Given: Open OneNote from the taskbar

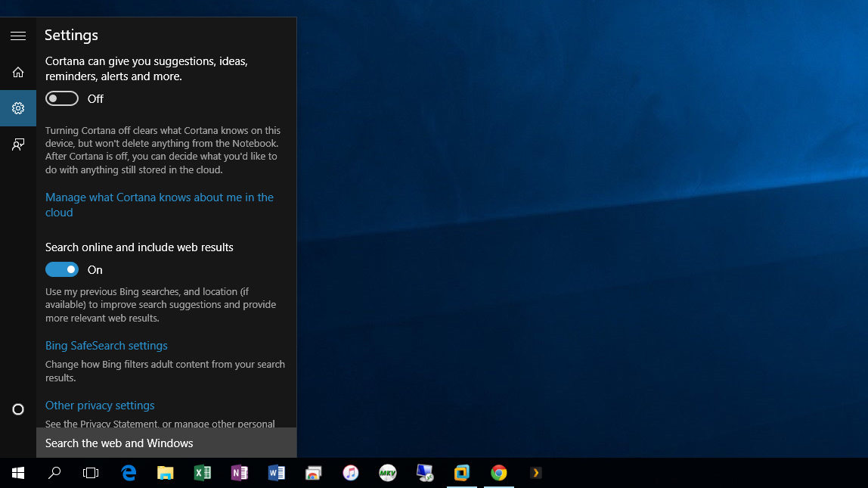Looking at the screenshot, I should click(x=239, y=472).
